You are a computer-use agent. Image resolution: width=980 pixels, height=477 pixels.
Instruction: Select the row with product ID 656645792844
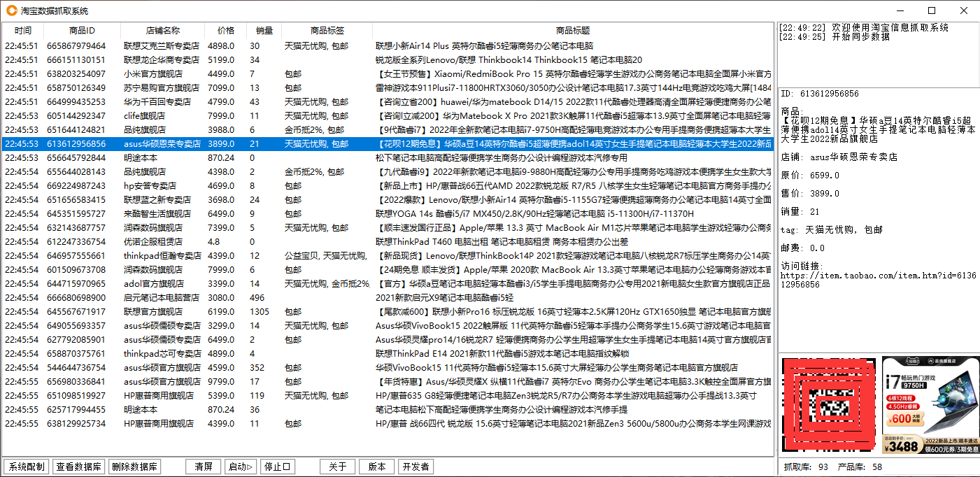[x=387, y=157]
